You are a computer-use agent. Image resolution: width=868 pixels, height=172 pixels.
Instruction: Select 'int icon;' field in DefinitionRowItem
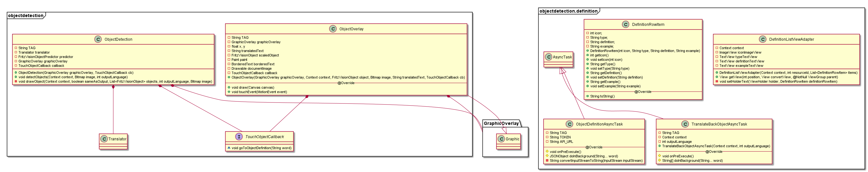point(596,33)
